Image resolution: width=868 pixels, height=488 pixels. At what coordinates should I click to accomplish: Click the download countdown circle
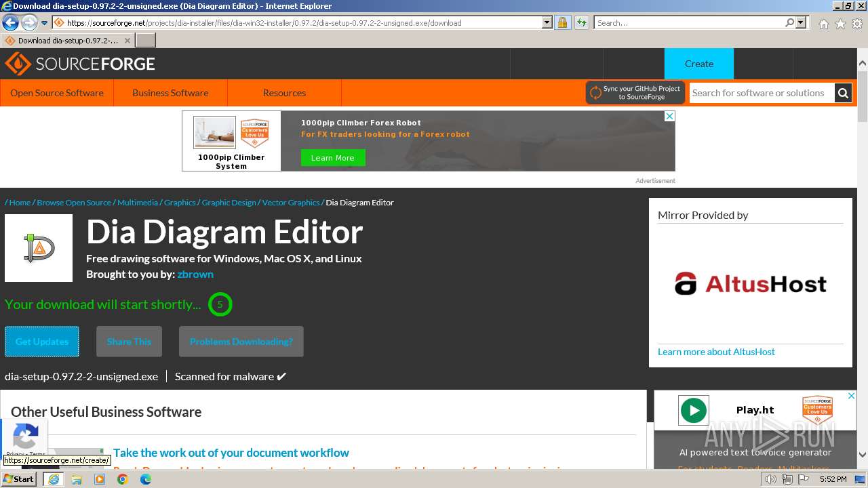220,304
